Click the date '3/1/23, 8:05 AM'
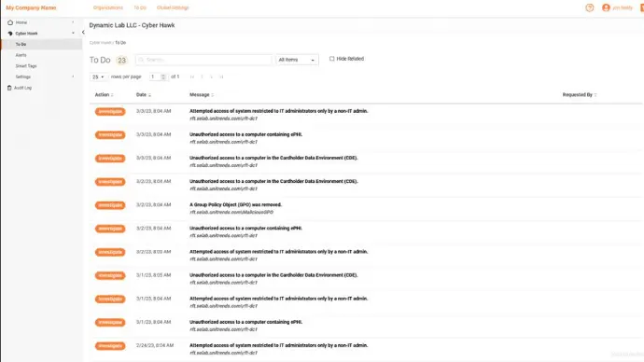 pyautogui.click(x=154, y=275)
